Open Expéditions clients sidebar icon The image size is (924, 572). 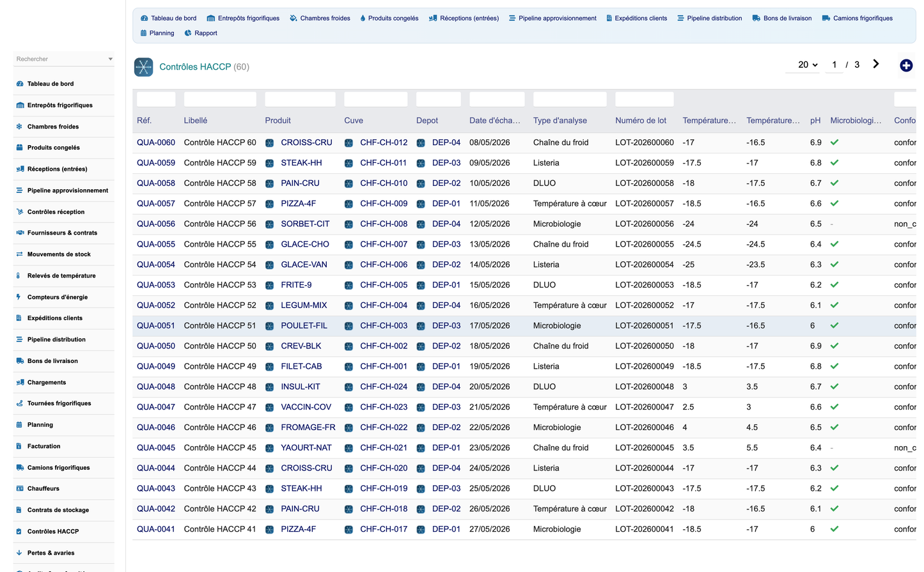19,318
